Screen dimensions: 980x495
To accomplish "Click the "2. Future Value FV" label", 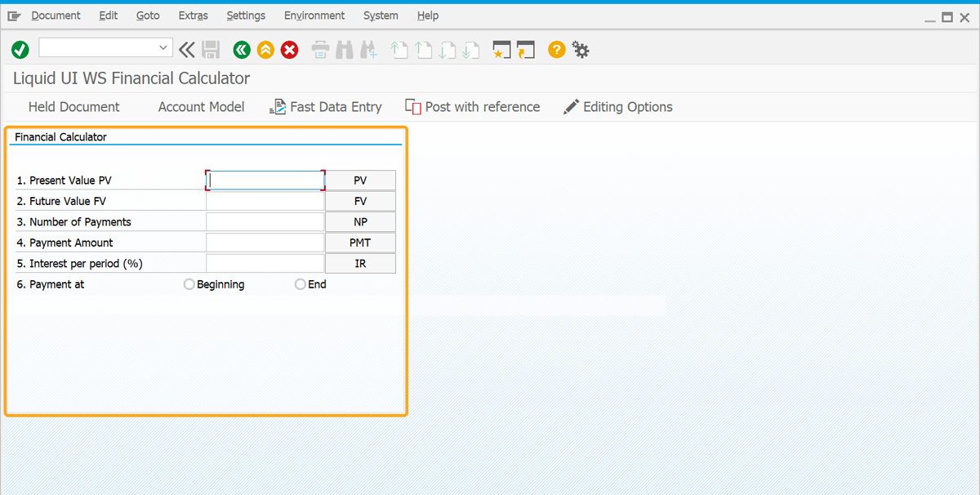I will pos(61,201).
